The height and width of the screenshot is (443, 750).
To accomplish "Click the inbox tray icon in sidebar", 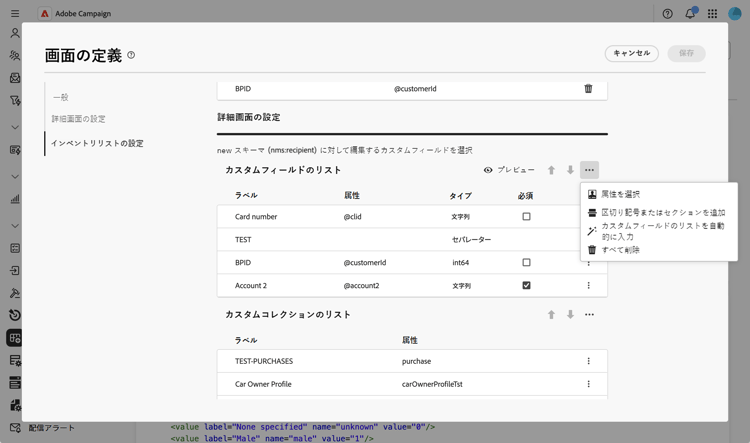I will (x=15, y=78).
